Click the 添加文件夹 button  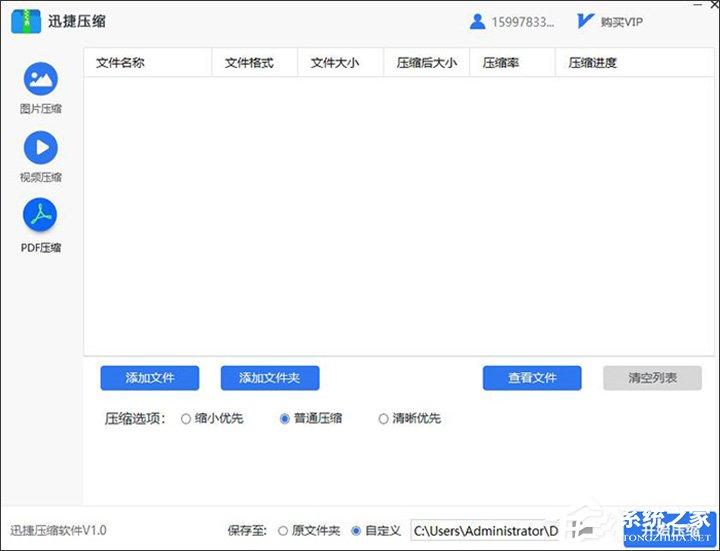pos(270,378)
